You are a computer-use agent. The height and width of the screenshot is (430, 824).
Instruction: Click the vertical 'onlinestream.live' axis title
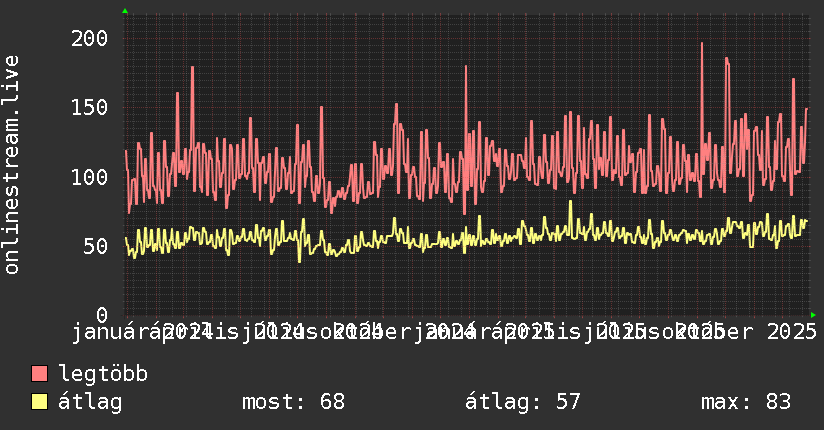coord(11,165)
